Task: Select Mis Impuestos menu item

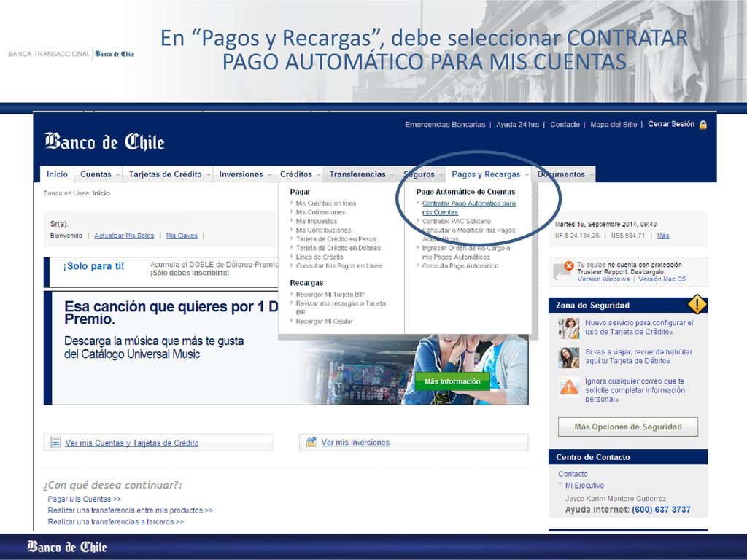Action: (317, 221)
